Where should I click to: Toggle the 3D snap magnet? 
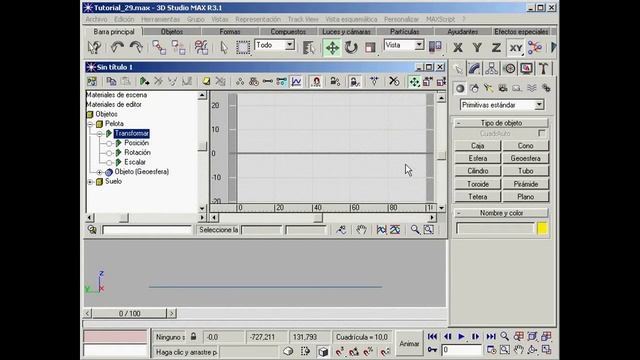[340, 351]
